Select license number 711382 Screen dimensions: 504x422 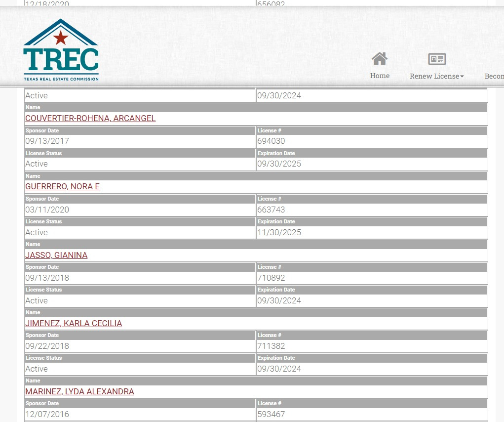click(271, 346)
